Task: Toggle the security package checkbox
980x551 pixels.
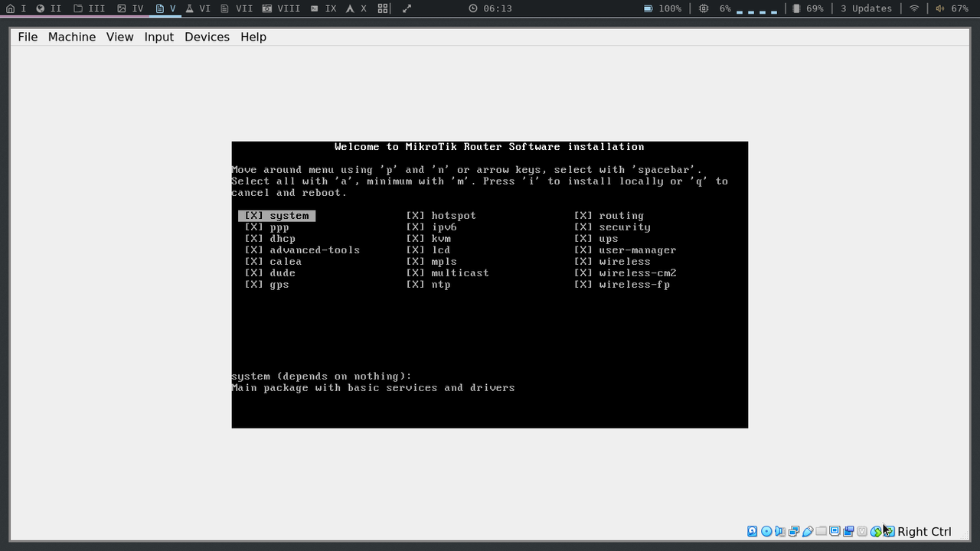Action: [583, 227]
